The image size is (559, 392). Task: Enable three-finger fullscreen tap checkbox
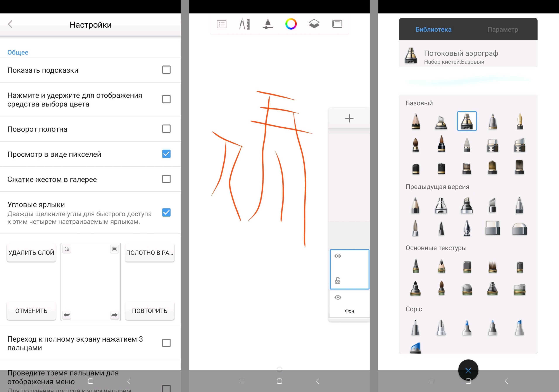coord(166,343)
